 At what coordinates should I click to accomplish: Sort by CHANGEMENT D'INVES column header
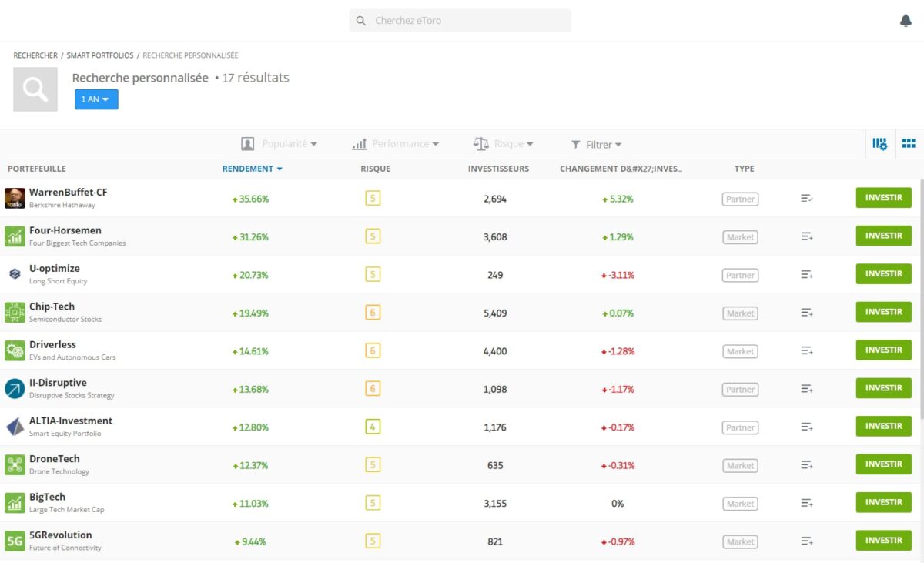pos(621,169)
